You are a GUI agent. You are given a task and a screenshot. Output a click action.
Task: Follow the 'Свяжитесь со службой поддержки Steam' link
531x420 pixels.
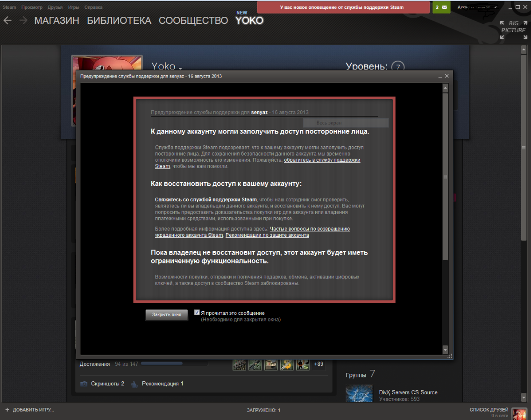tap(206, 199)
